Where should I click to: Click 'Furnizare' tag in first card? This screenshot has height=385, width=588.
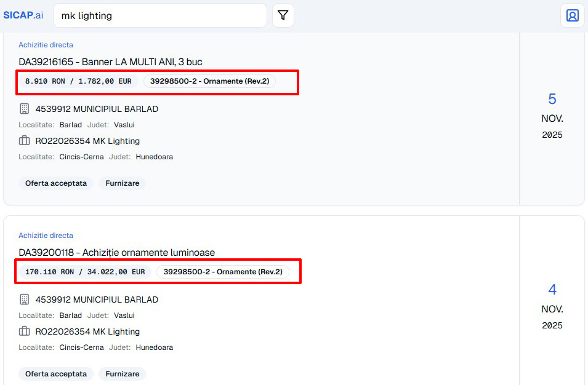122,183
